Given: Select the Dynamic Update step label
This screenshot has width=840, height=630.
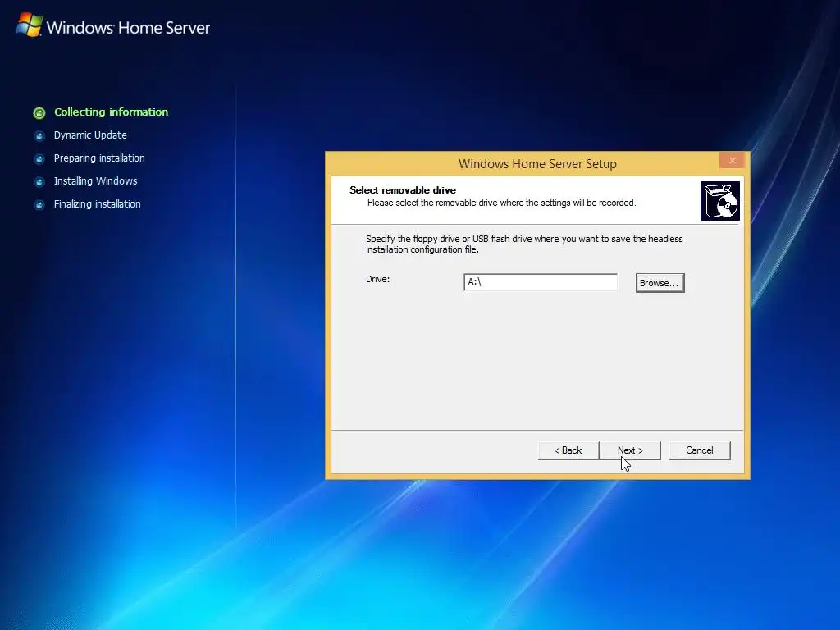Looking at the screenshot, I should 90,135.
